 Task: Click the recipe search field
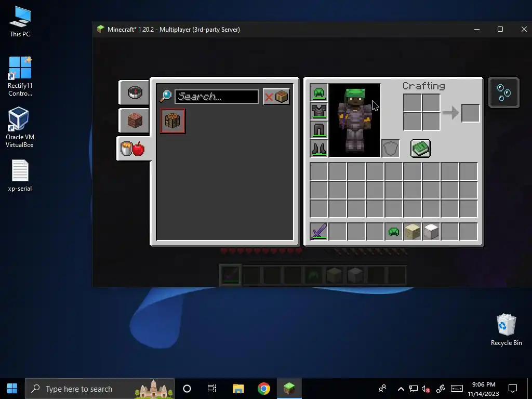coord(217,97)
